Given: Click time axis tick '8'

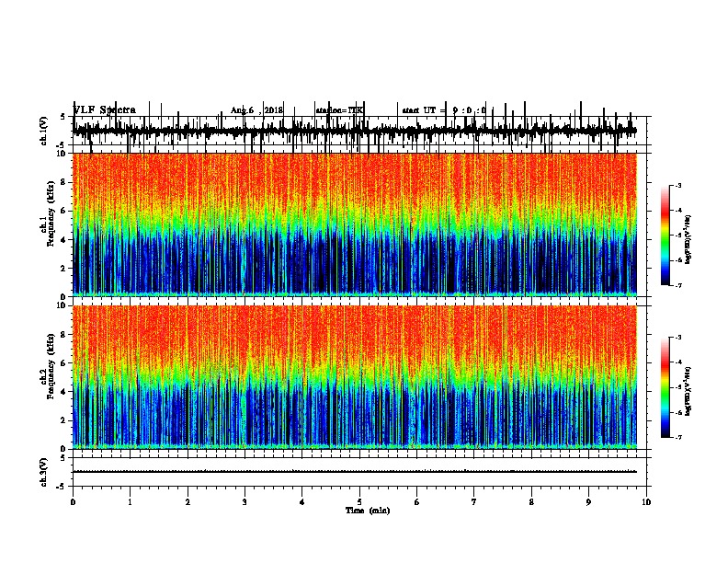Looking at the screenshot, I should [531, 502].
